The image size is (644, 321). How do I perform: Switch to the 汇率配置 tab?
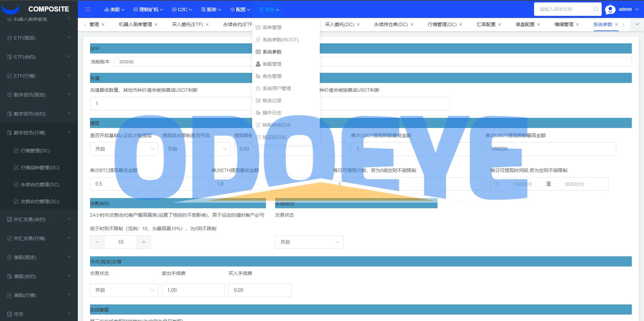486,24
